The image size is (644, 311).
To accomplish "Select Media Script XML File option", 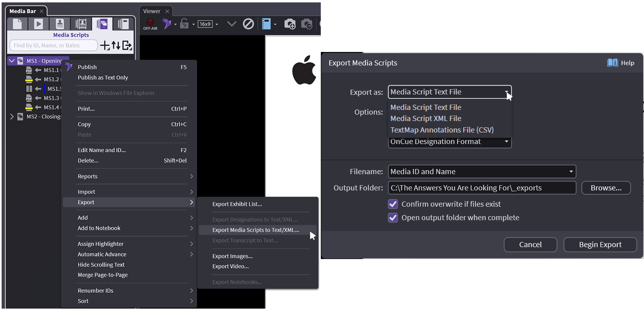I will tap(426, 119).
